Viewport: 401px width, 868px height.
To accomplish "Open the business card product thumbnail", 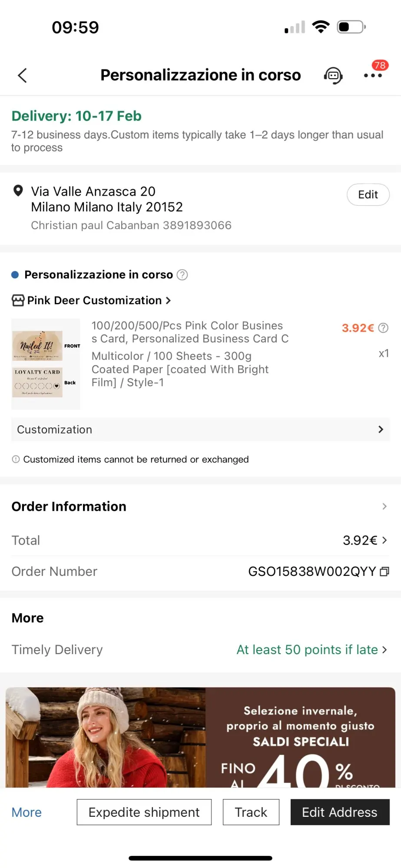I will (46, 364).
